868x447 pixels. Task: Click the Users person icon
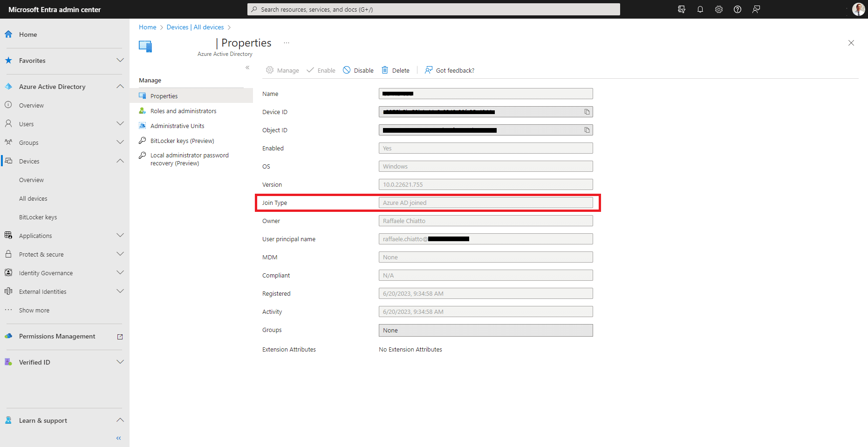8,123
